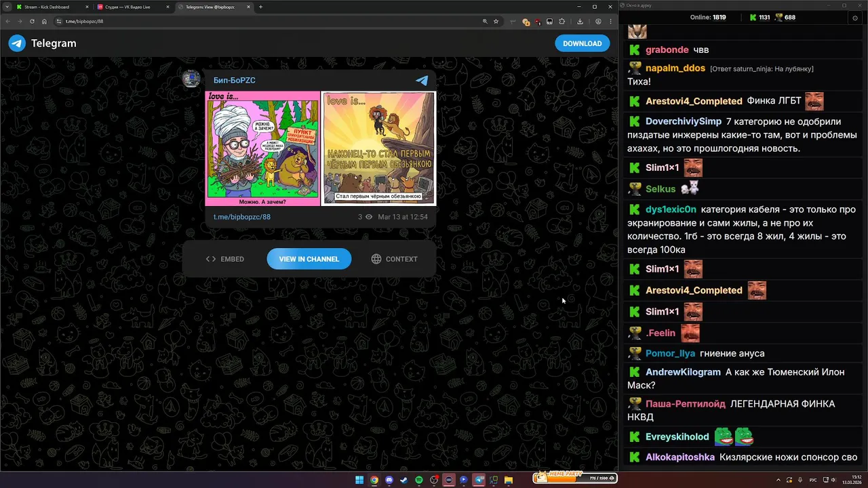Switch keyboard language РУС indicator
The height and width of the screenshot is (488, 868).
814,480
